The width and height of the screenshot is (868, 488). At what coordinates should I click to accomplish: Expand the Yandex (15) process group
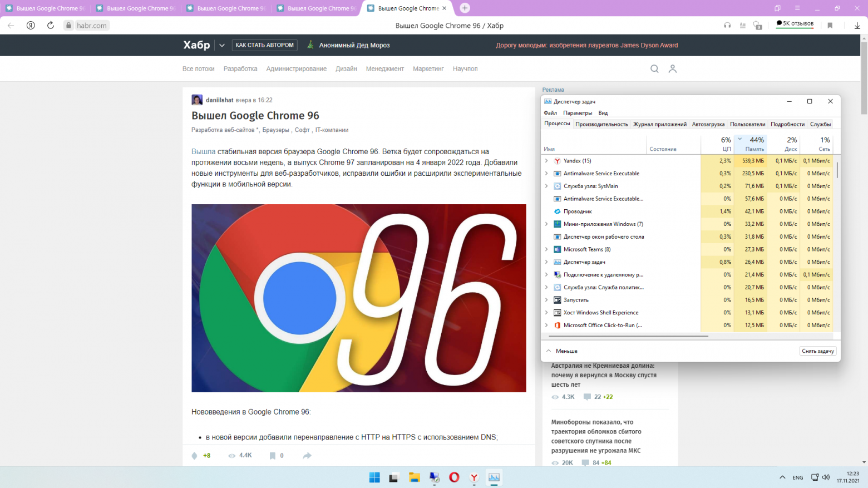tap(546, 161)
